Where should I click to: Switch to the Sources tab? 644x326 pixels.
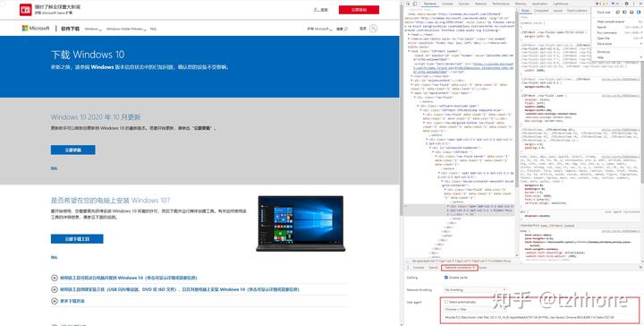point(463,4)
